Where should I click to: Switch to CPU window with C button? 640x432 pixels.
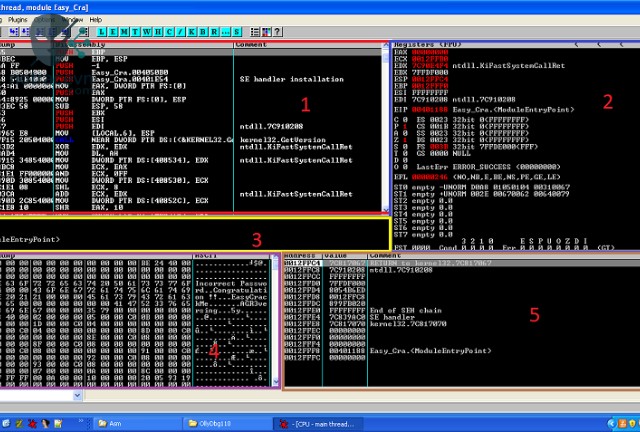point(169,31)
